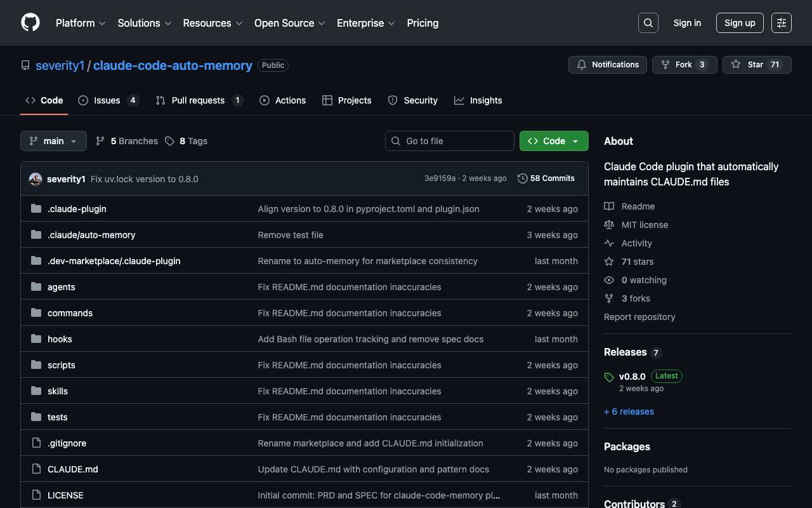Image resolution: width=812 pixels, height=508 pixels.
Task: Click the appearance settings icon in header
Action: (781, 23)
